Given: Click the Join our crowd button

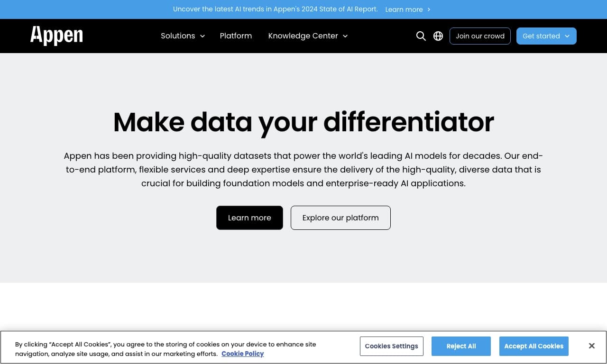Looking at the screenshot, I should coord(480,36).
